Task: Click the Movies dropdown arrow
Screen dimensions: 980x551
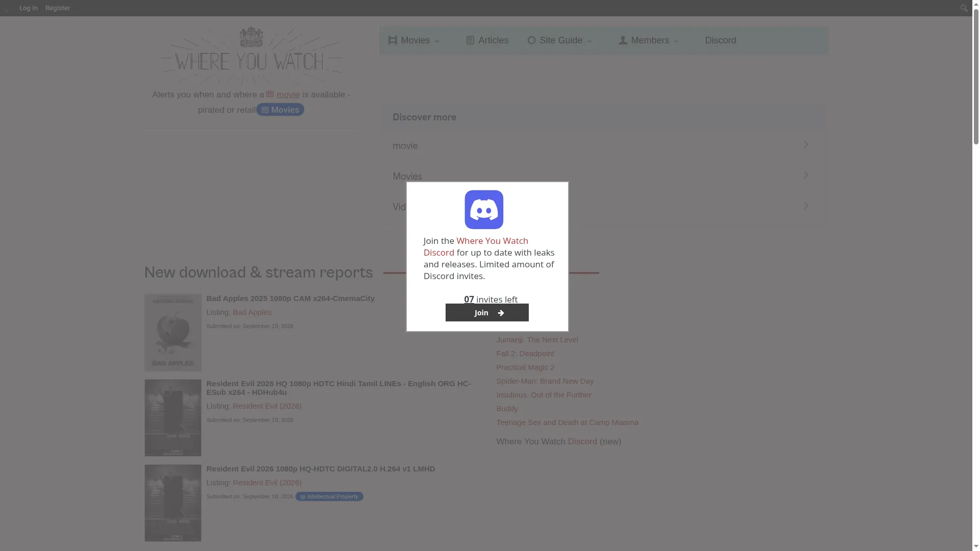Action: (x=437, y=41)
